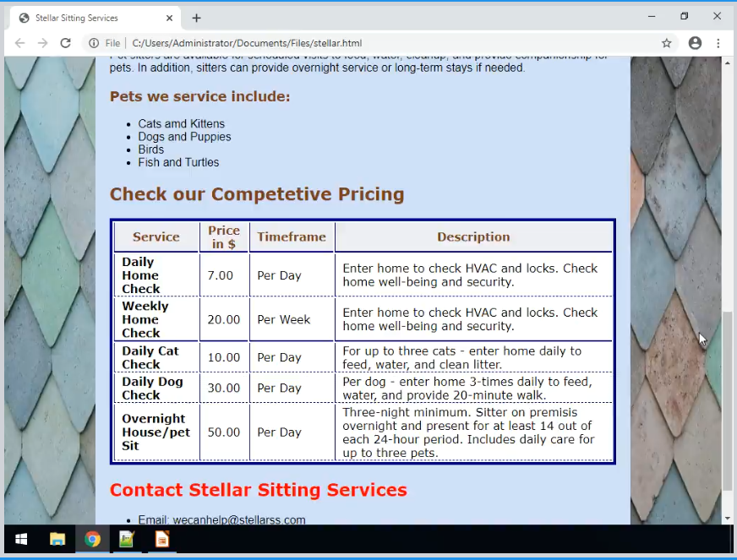Click the 10.00 price cell

click(224, 357)
